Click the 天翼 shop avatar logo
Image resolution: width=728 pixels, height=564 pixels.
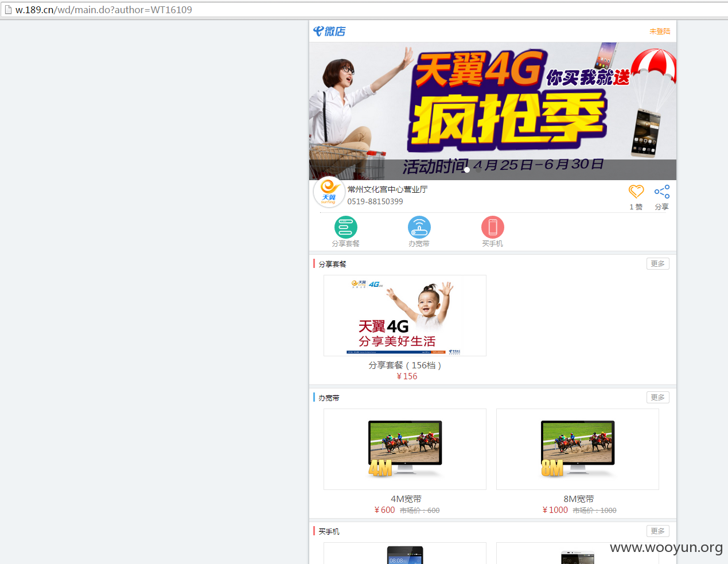coord(329,193)
